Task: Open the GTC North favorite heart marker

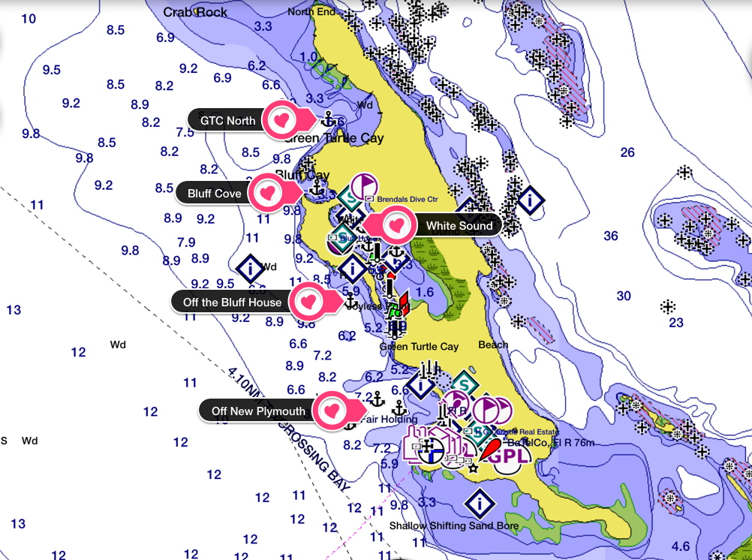Action: pyautogui.click(x=282, y=120)
